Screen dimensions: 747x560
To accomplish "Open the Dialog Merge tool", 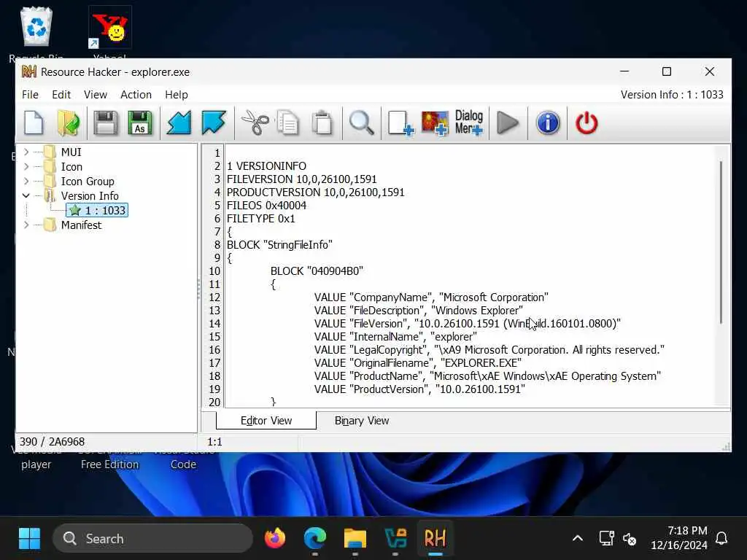I will pos(469,122).
